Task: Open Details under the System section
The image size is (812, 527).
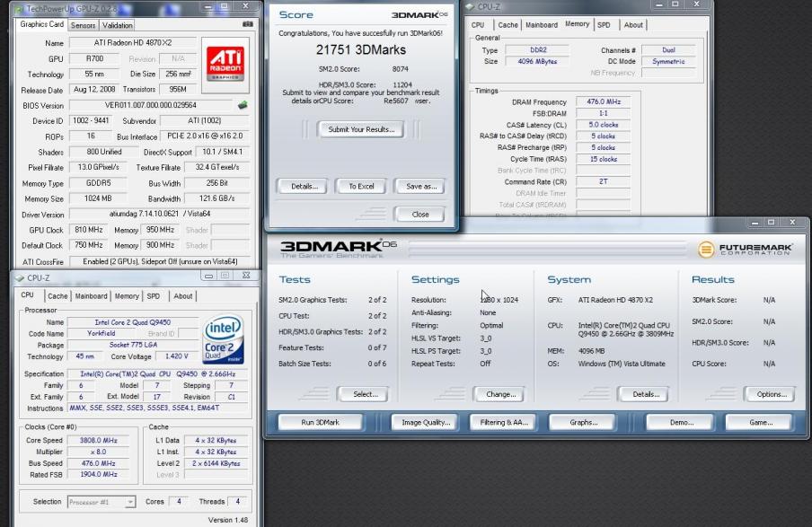Action: pos(646,394)
